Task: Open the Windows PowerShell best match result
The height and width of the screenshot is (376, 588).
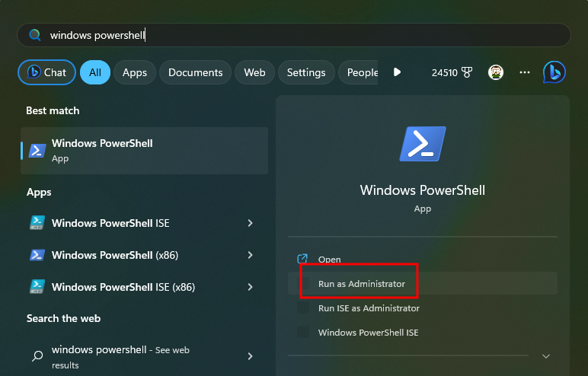Action: (x=145, y=151)
